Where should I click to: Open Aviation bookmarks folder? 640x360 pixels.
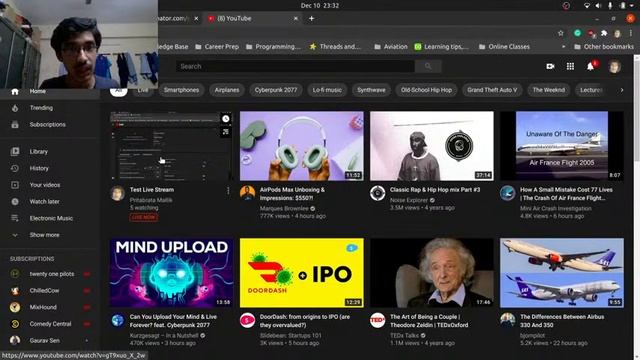coord(391,47)
